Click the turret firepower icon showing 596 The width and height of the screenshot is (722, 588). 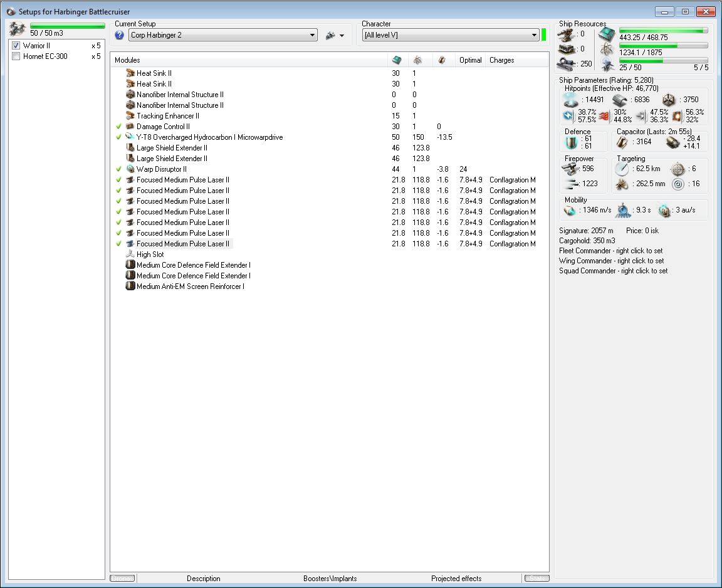[x=570, y=169]
